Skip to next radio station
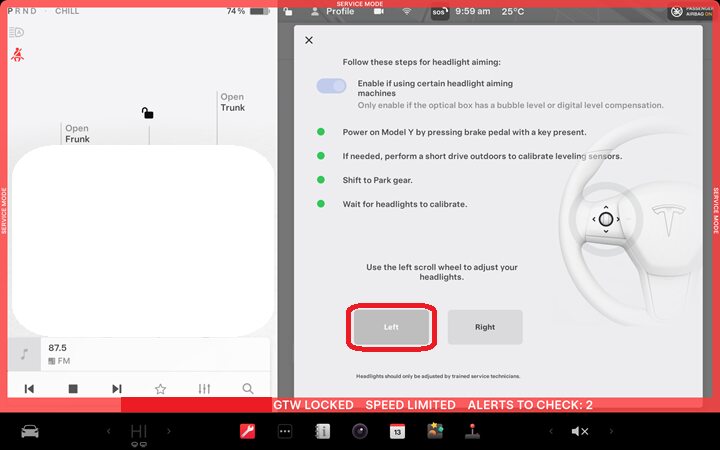Viewport: 720px width, 450px height. 117,389
